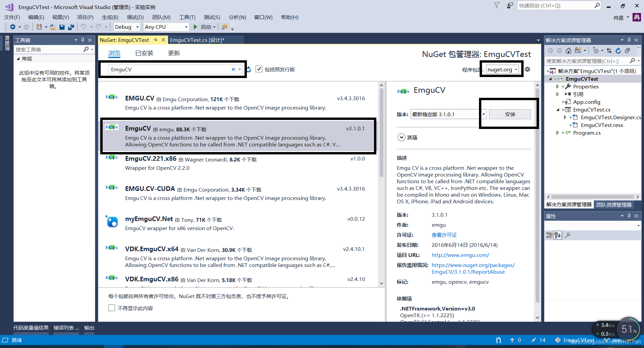Click the feedback icon in the title bar

tap(510, 5)
